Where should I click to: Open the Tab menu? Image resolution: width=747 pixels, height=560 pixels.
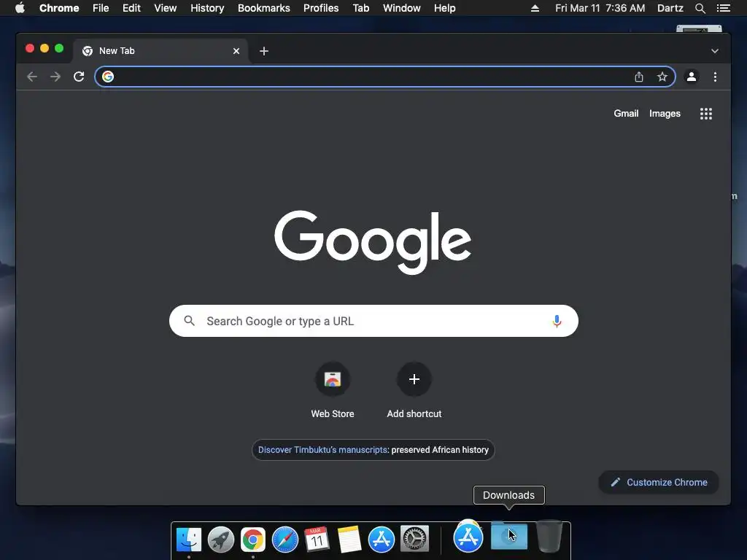click(x=360, y=8)
